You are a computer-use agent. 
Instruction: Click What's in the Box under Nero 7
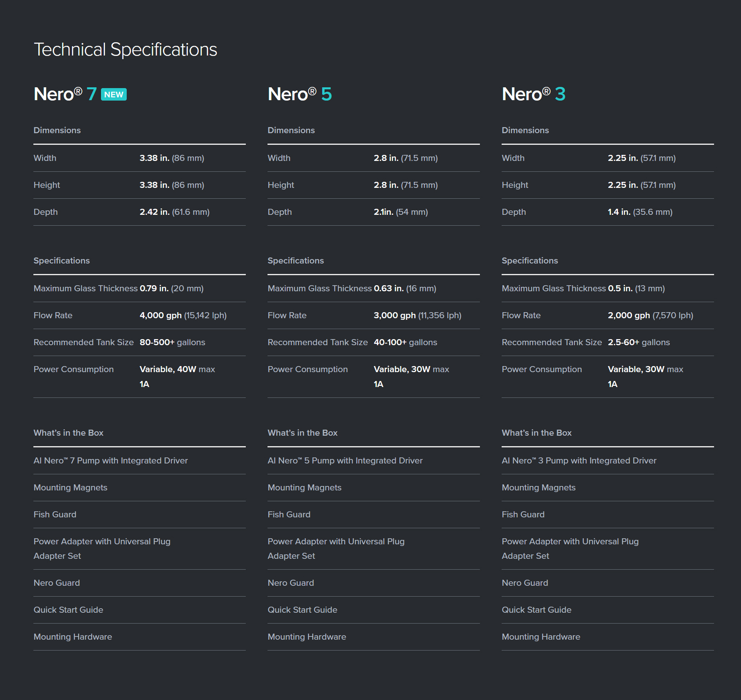[68, 433]
